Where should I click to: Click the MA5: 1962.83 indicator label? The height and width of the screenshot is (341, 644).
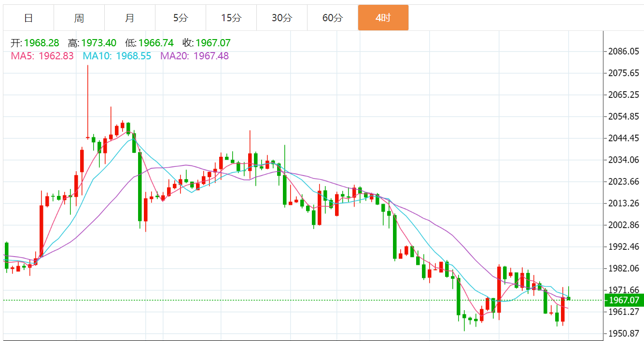point(42,56)
